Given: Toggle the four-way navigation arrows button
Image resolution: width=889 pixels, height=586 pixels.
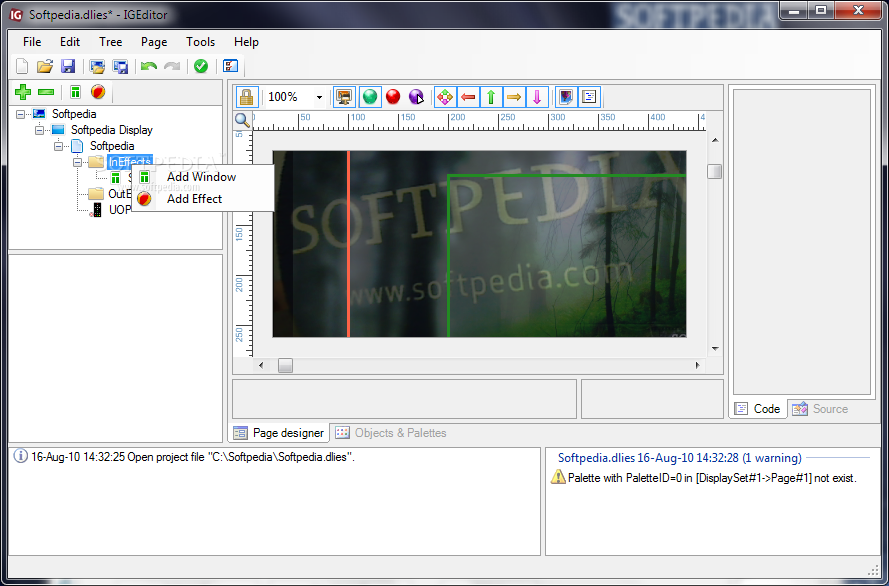Looking at the screenshot, I should pos(445,97).
